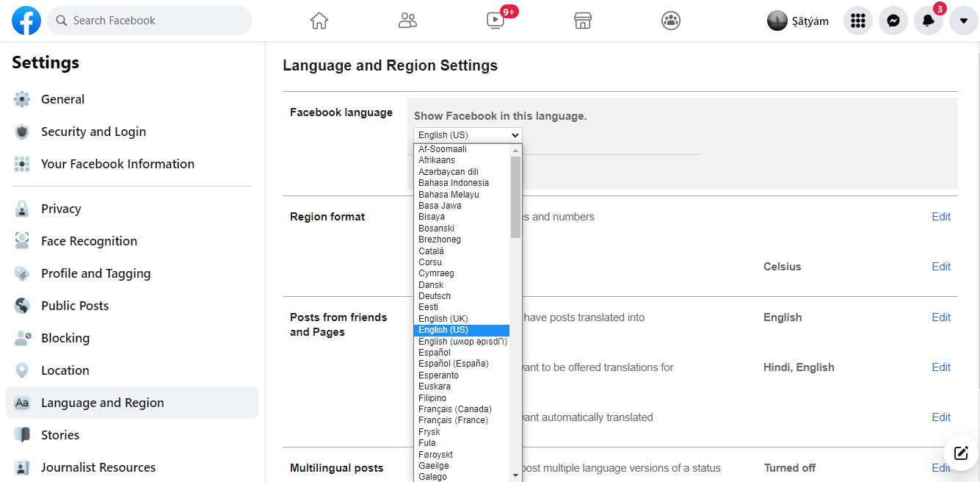Click the Location pin icon
Viewport: 980px width, 482px height.
tap(22, 370)
